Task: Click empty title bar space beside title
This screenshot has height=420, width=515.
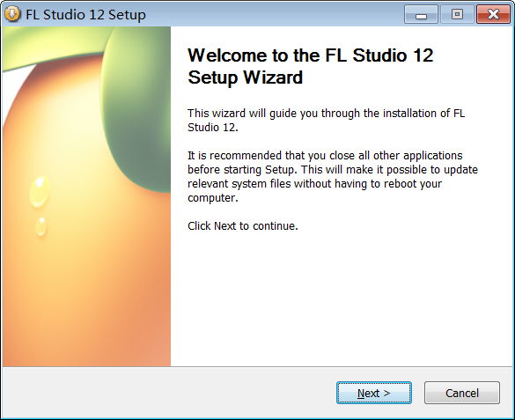Action: (x=273, y=14)
